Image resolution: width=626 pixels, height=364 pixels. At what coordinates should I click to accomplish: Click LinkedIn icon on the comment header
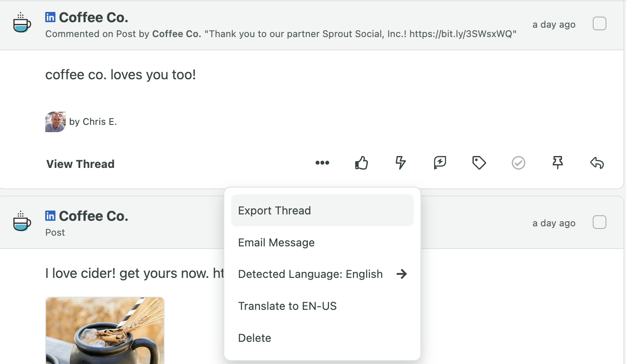pyautogui.click(x=50, y=17)
